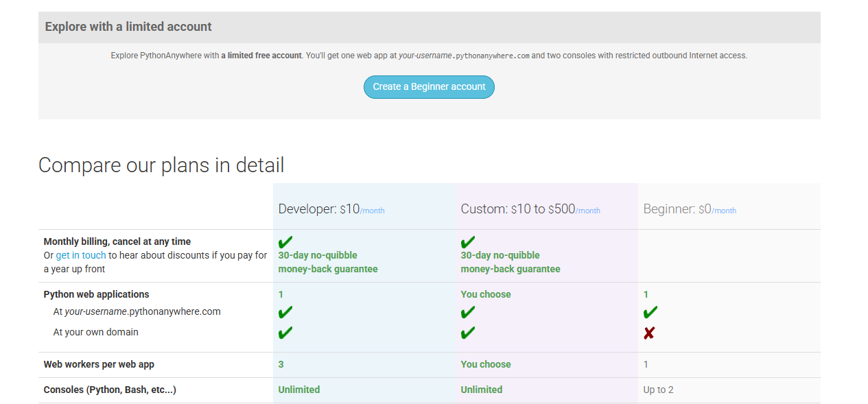Click Beginner own domain red cross

pyautogui.click(x=649, y=333)
